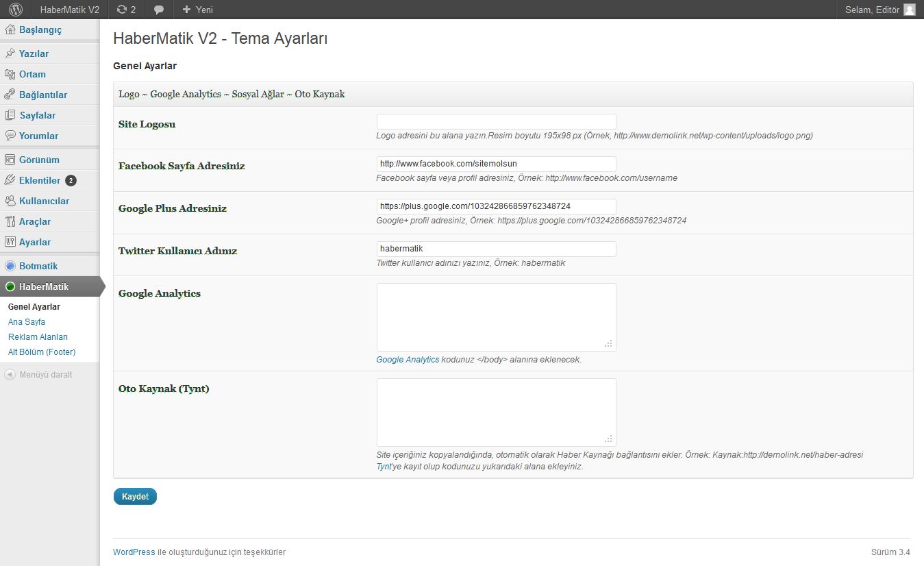Open the HaberMatik V2 site link in admin bar
The image size is (924, 566).
click(70, 10)
